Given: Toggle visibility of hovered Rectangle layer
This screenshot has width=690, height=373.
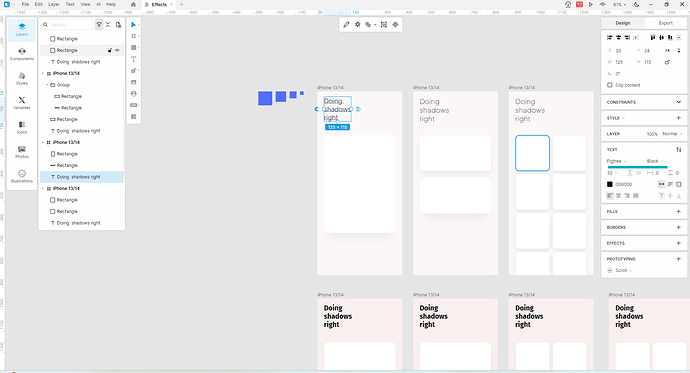Looking at the screenshot, I should [x=117, y=51].
